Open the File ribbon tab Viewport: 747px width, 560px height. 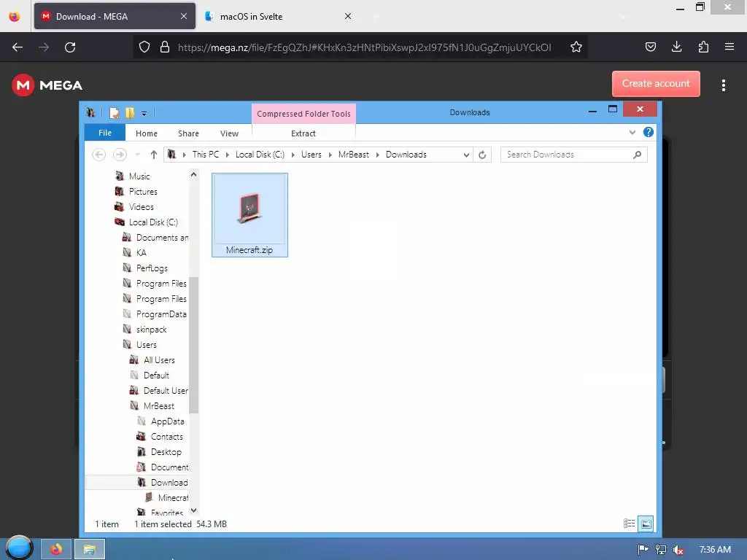pyautogui.click(x=105, y=133)
